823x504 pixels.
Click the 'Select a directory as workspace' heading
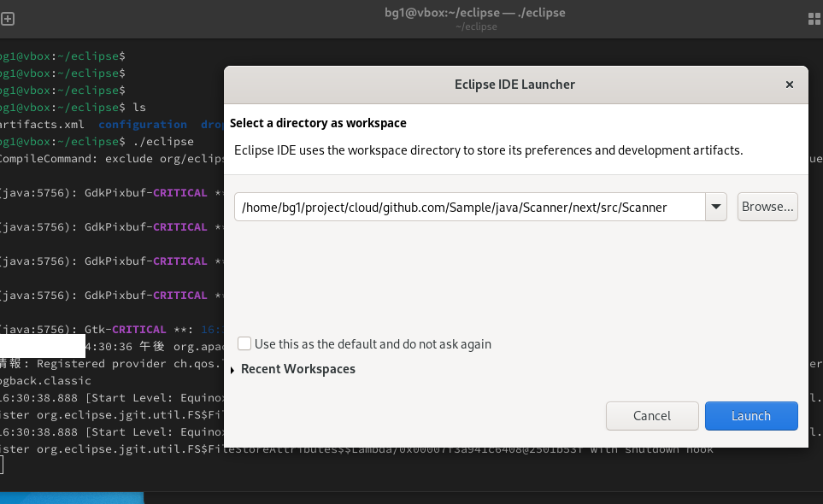pyautogui.click(x=316, y=122)
